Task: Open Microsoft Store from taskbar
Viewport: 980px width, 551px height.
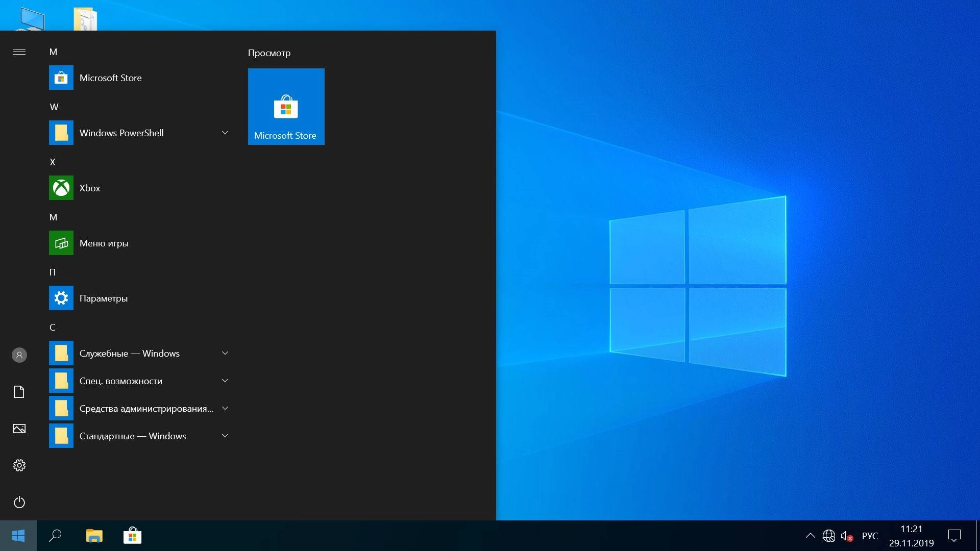Action: (132, 536)
